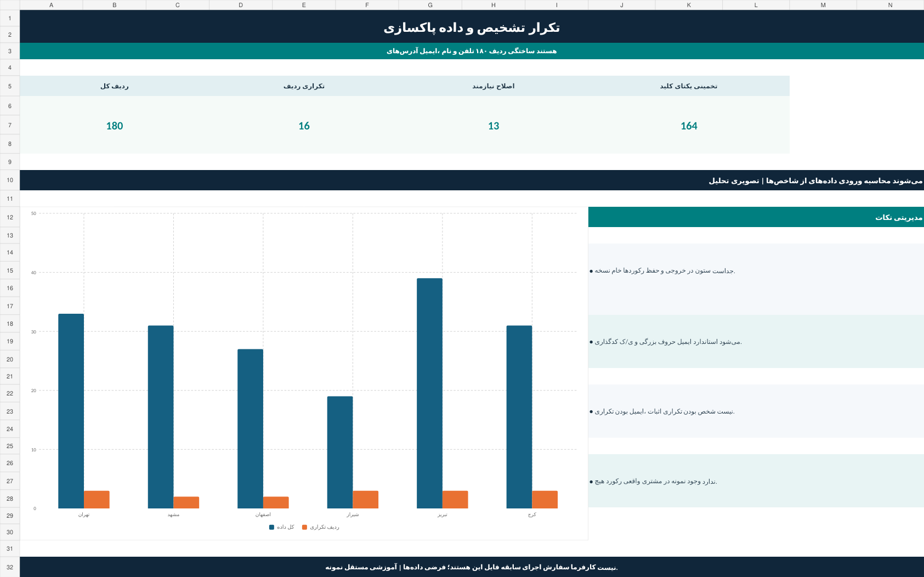The height and width of the screenshot is (577, 924).
Task: Click the اصفهان axis label
Action: [263, 514]
